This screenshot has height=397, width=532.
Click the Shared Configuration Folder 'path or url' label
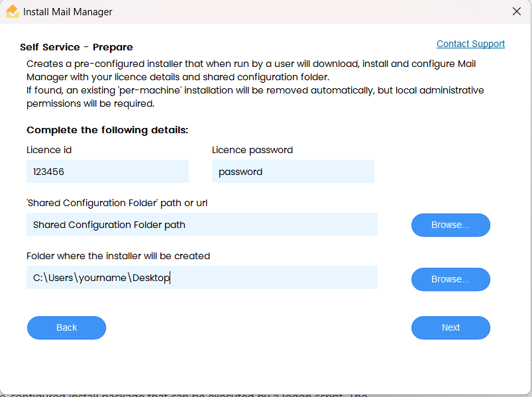coord(118,203)
